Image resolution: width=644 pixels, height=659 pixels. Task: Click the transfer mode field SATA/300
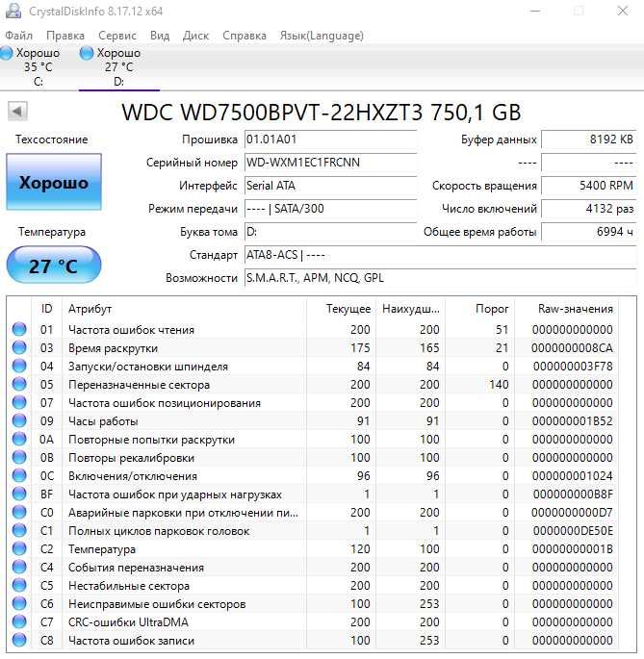click(x=330, y=209)
